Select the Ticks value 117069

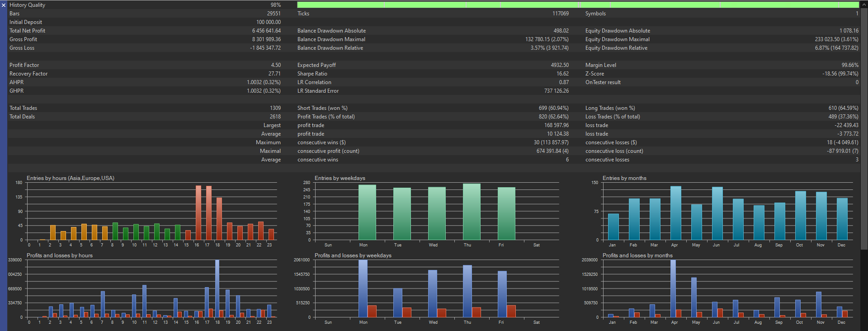point(561,14)
